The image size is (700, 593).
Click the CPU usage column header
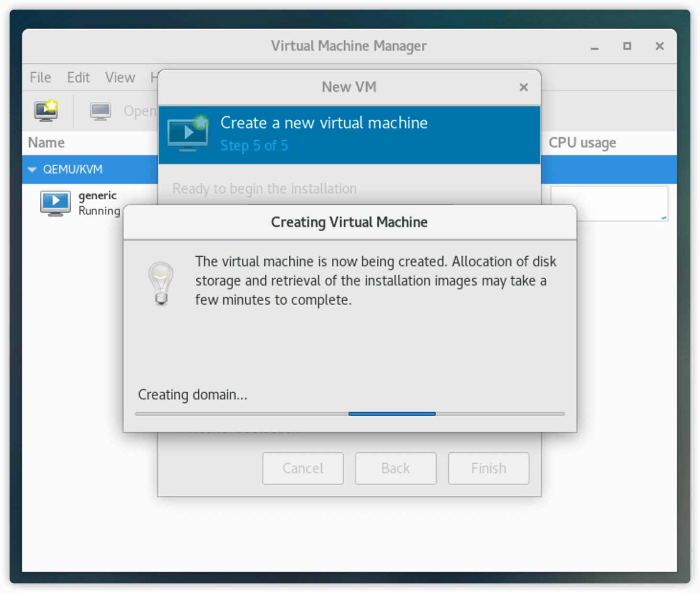(582, 143)
